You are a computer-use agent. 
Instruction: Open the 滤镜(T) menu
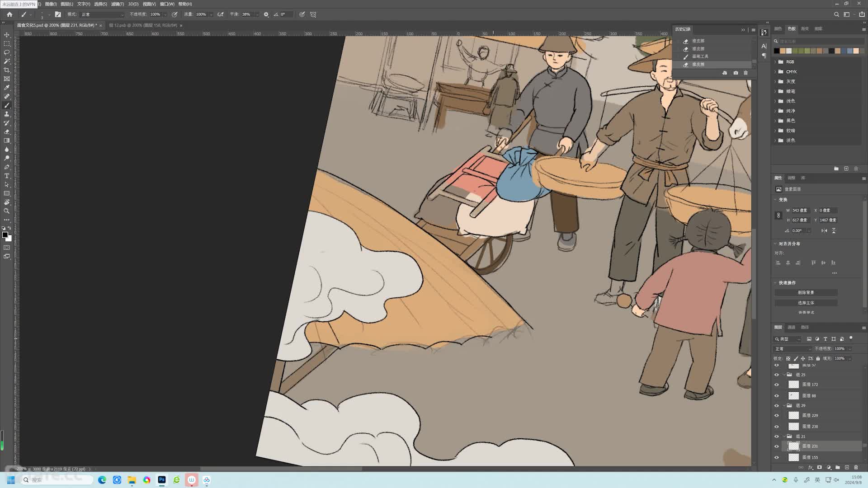pyautogui.click(x=118, y=4)
